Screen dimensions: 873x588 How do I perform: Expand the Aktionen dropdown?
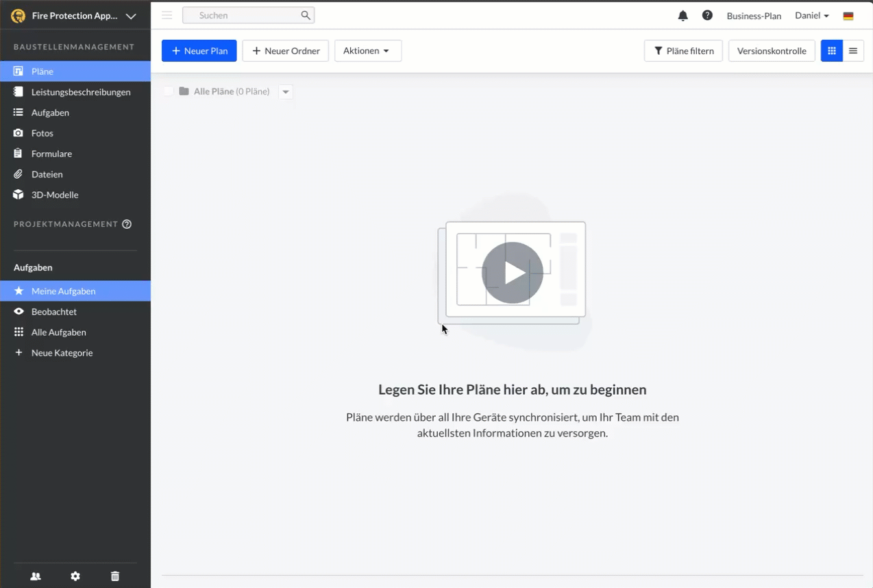click(x=367, y=51)
